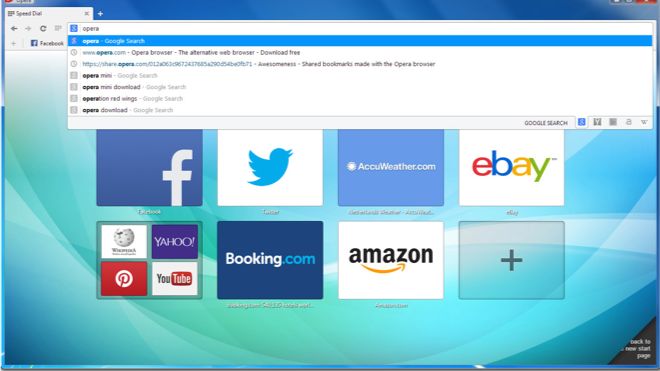The height and width of the screenshot is (371, 660).
Task: Select Wikipedia search engine icon in suggestion footer
Action: (x=644, y=122)
